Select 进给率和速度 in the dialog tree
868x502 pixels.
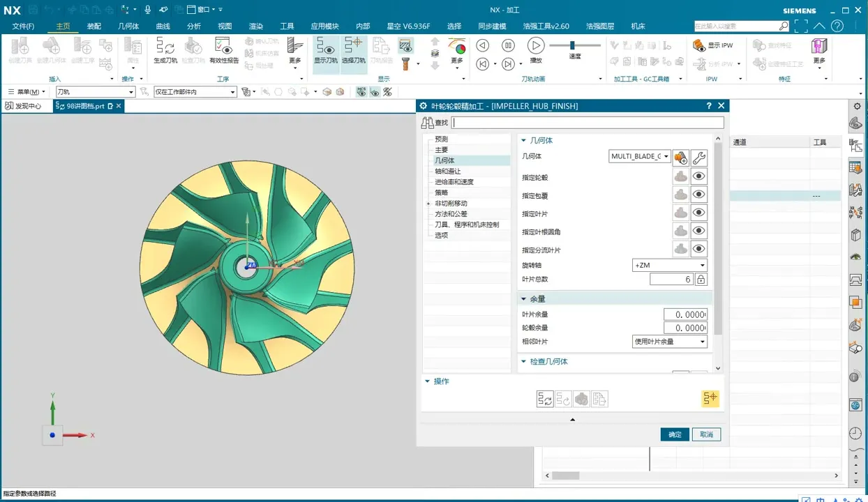point(454,182)
